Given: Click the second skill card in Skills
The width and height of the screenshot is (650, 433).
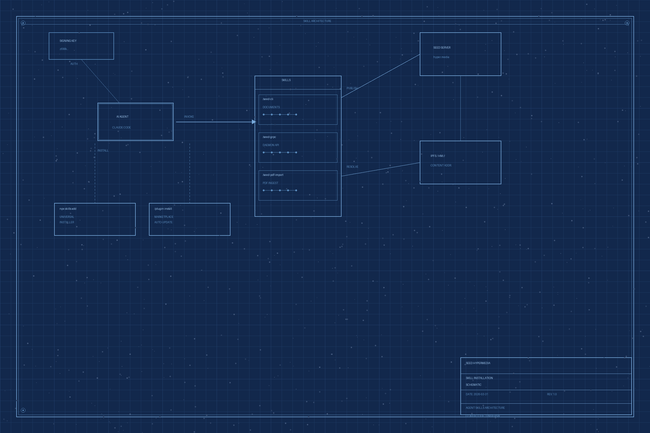Looking at the screenshot, I should coord(297,147).
